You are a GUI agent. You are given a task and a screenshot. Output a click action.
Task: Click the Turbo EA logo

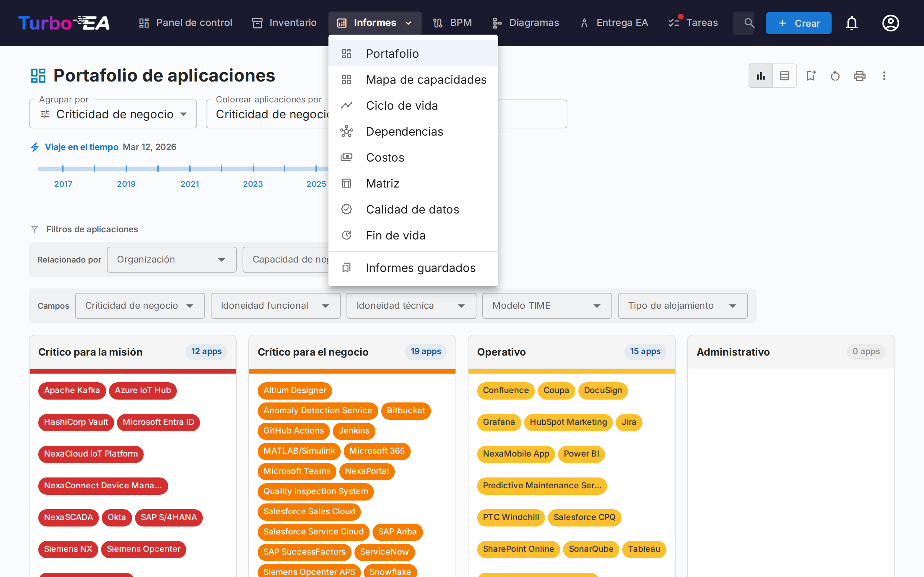click(x=64, y=23)
